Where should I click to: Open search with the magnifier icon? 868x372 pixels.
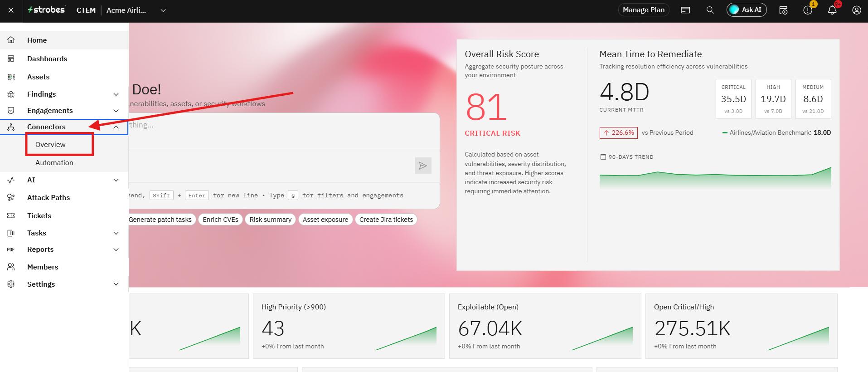point(710,10)
